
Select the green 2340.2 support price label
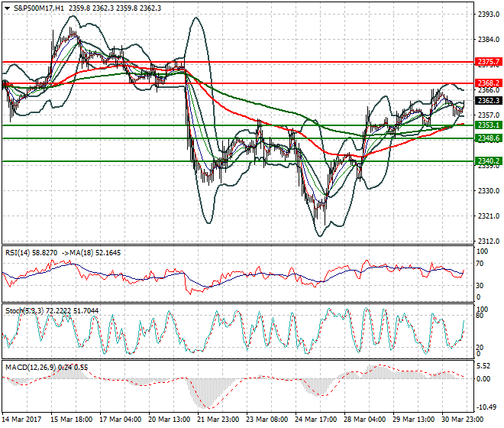click(488, 161)
